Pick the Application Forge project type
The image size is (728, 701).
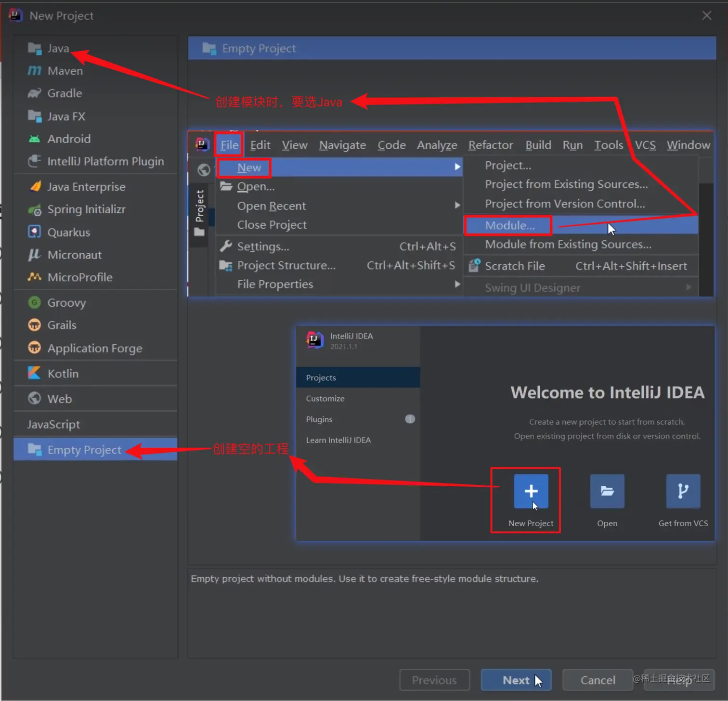pos(96,348)
